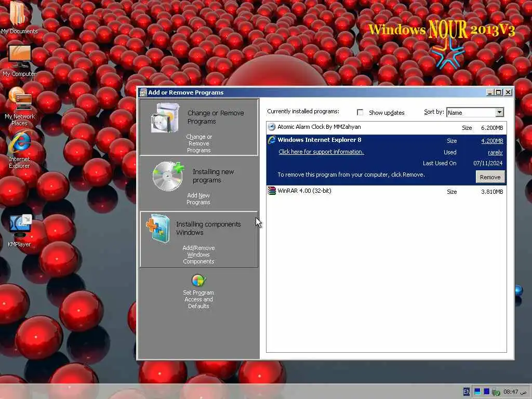
Task: Close the Add or Remove Programs window
Action: pyautogui.click(x=508, y=92)
